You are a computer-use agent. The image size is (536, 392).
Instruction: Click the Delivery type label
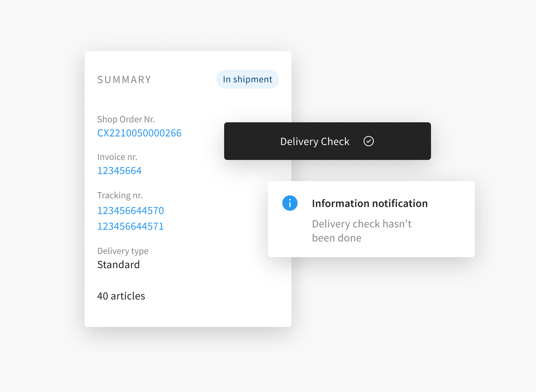pyautogui.click(x=123, y=251)
